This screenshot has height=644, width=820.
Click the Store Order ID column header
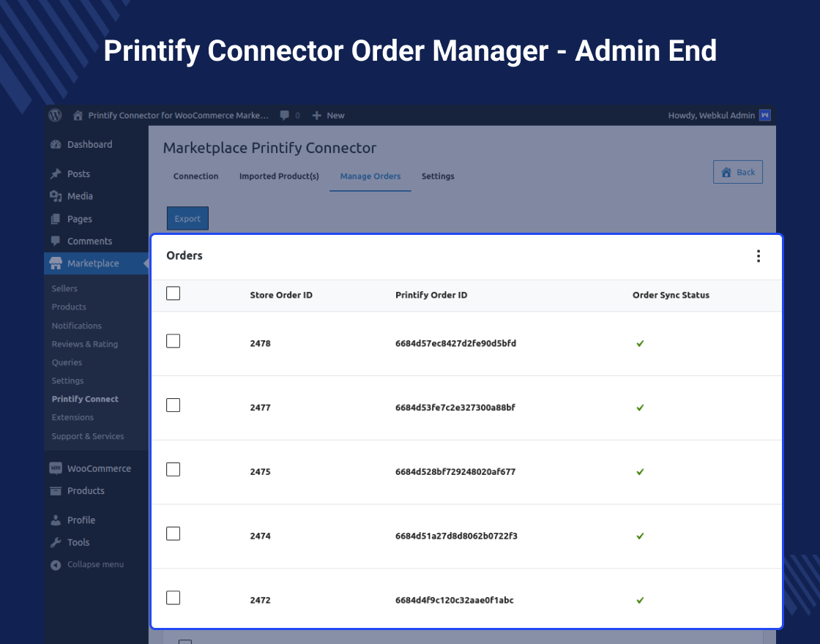281,295
